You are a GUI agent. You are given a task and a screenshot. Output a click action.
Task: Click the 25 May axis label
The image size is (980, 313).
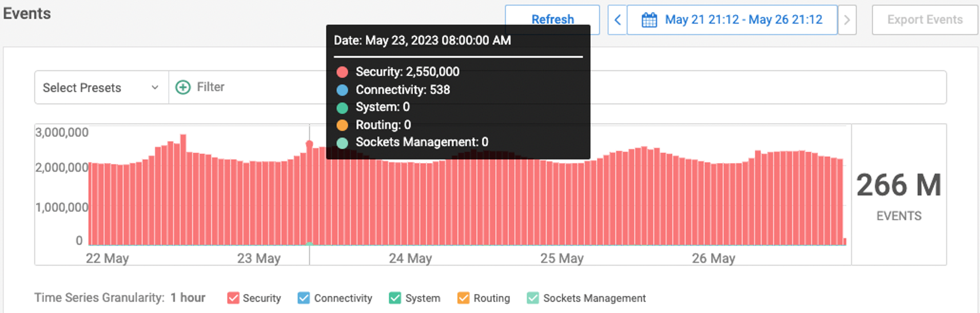pyautogui.click(x=562, y=258)
